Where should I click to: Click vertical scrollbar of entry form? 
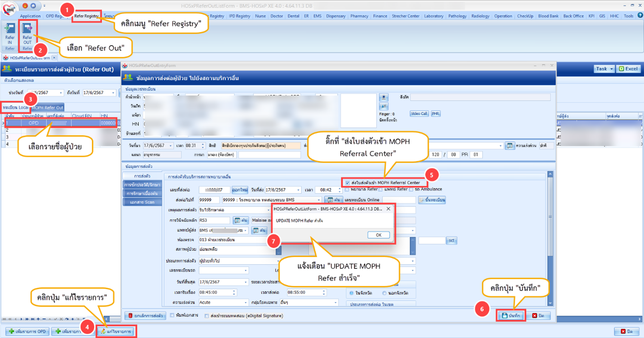[x=550, y=239]
